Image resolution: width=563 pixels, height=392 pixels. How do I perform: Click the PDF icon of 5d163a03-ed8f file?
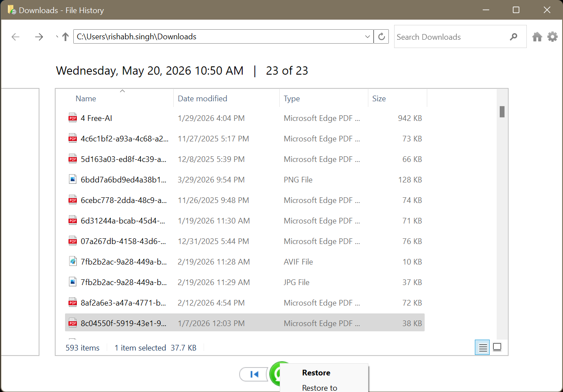pos(72,159)
